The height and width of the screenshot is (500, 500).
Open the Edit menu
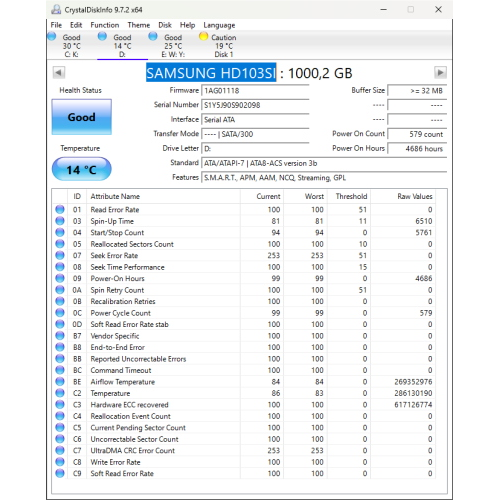pos(76,25)
